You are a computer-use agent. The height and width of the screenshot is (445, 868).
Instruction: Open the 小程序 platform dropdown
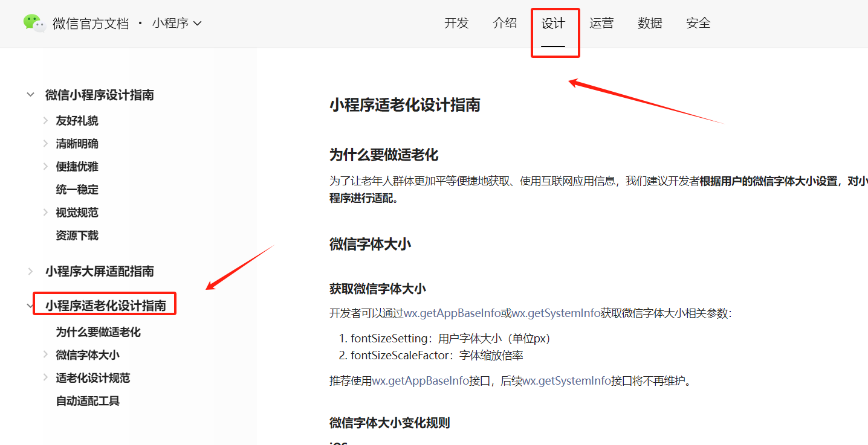[177, 24]
